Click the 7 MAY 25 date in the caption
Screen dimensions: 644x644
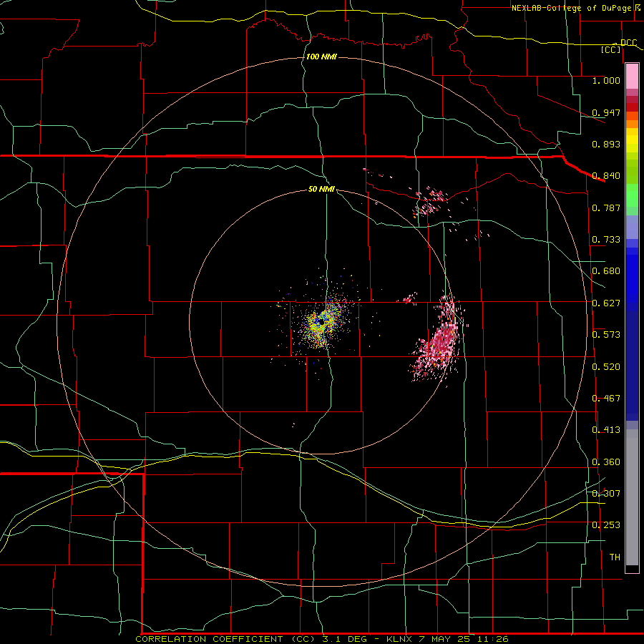pyautogui.click(x=443, y=639)
